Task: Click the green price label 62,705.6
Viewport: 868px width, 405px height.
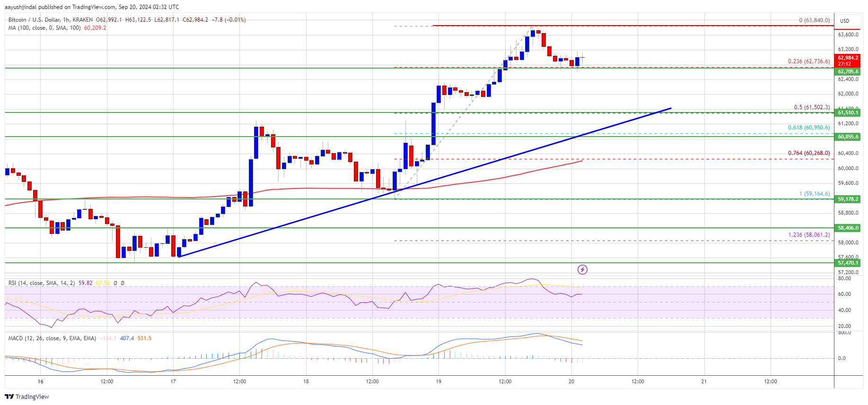Action: (x=848, y=71)
